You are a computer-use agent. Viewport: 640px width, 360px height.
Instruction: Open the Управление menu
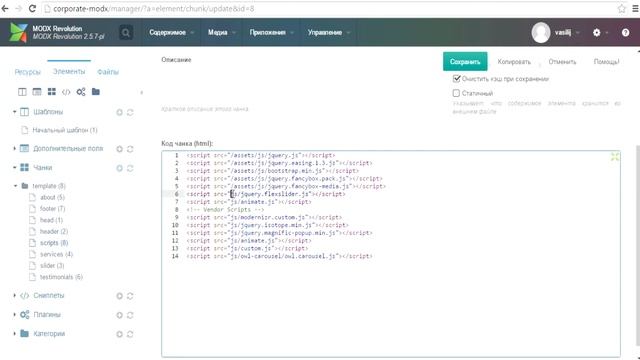click(329, 33)
